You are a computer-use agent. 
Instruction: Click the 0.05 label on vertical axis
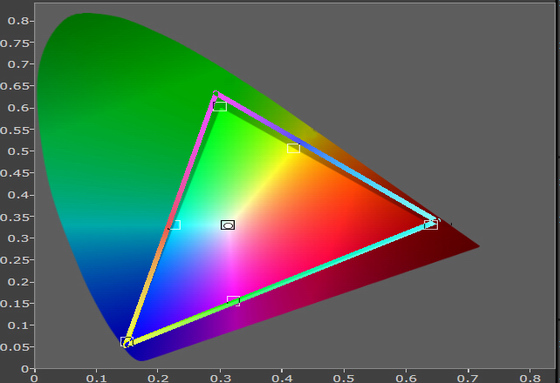(x=14, y=347)
